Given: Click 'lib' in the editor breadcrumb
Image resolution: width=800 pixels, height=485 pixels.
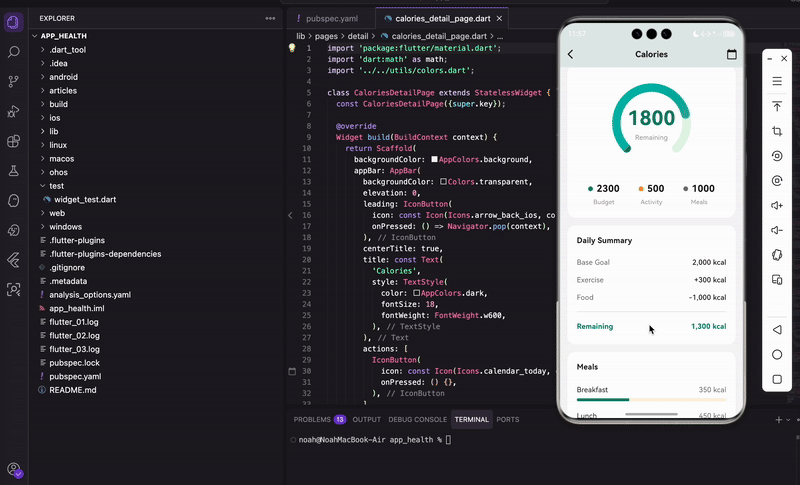Looking at the screenshot, I should pos(301,36).
